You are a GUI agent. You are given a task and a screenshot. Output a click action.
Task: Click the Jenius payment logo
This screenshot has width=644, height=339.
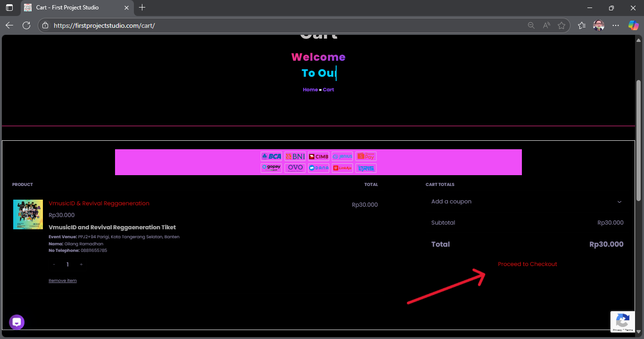342,156
